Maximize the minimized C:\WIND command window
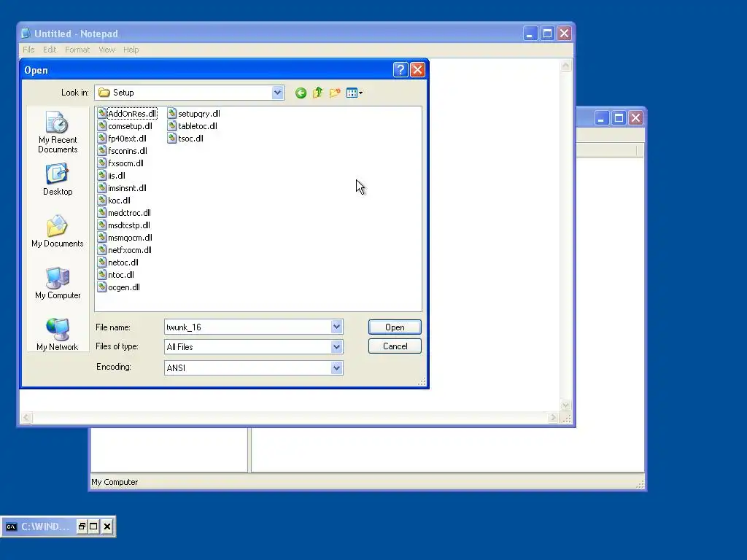Viewport: 747px width, 560px height. click(x=94, y=526)
